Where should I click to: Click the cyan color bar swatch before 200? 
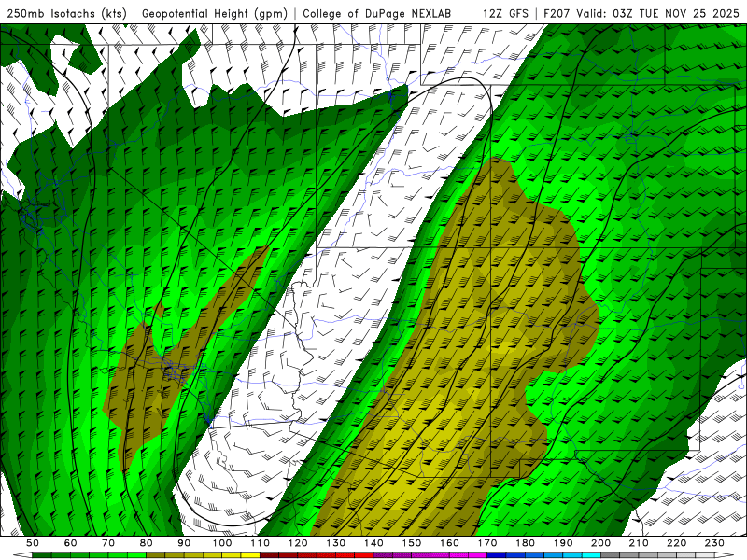coord(592,555)
